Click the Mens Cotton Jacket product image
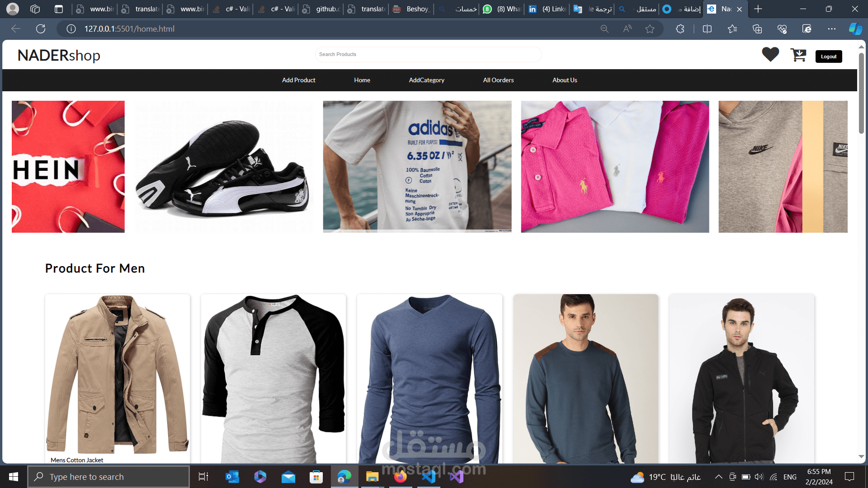868x488 pixels. click(117, 375)
